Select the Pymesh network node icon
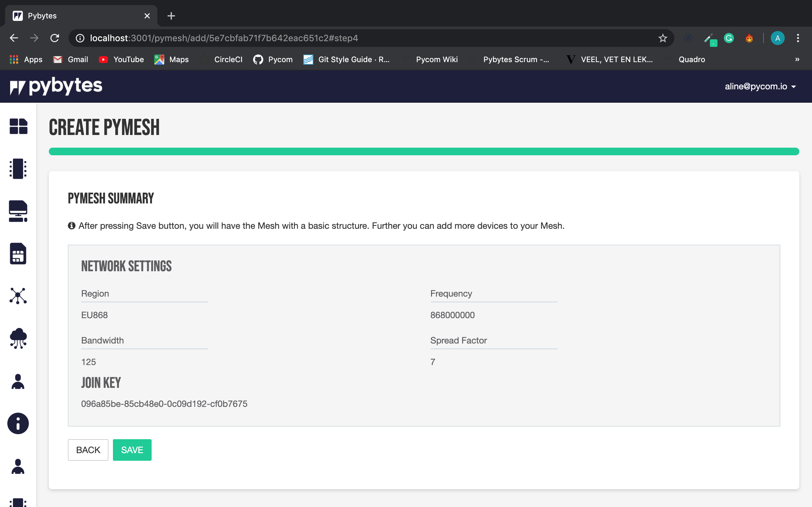Screen dimensions: 812x507 pos(18,296)
